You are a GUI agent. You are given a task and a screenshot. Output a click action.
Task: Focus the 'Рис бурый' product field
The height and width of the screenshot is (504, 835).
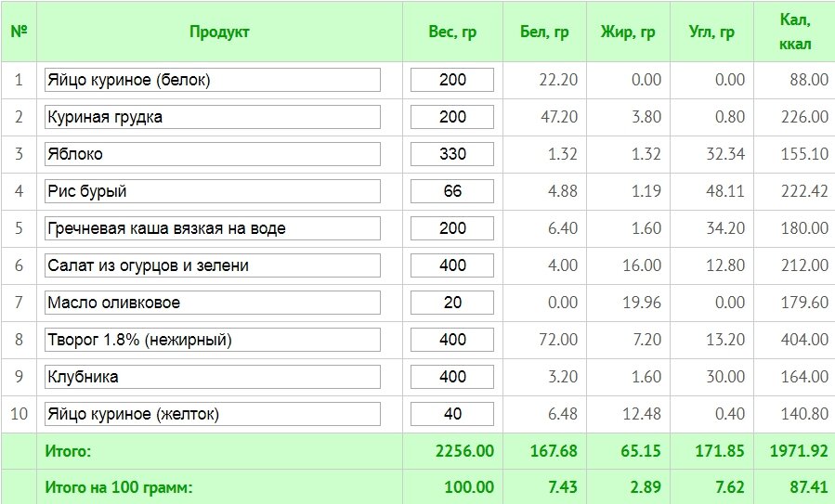(x=213, y=191)
